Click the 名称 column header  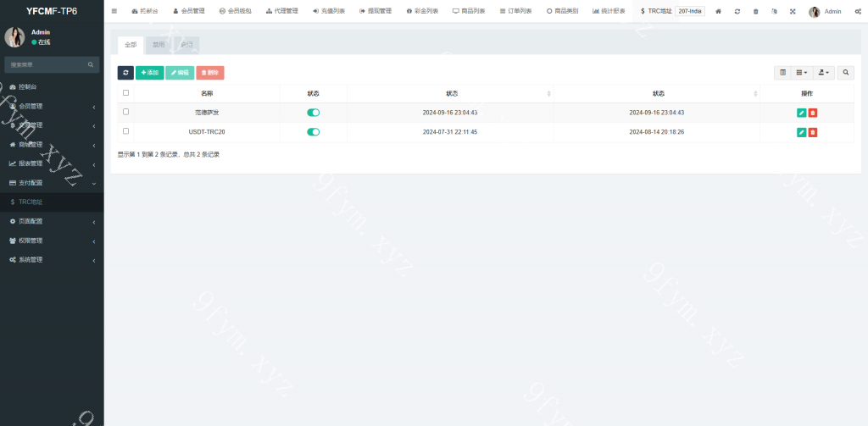click(207, 93)
